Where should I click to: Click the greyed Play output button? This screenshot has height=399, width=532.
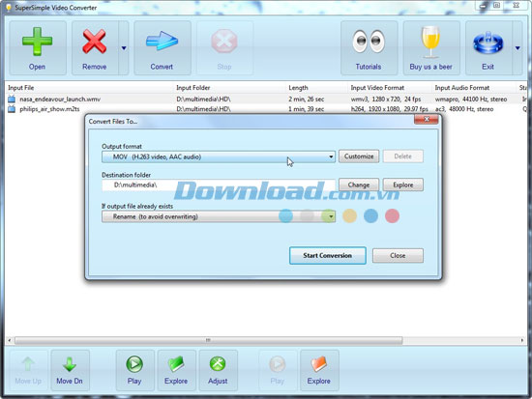pos(278,371)
